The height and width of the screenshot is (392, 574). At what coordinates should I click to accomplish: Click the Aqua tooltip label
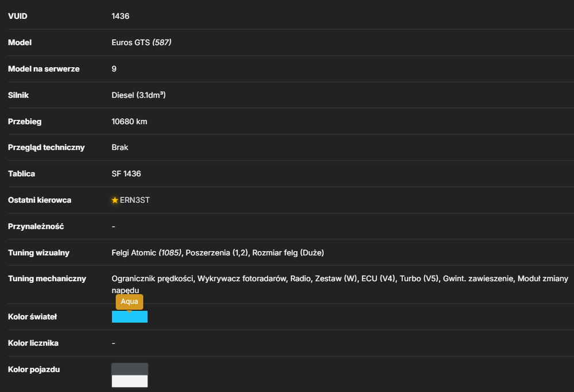tap(129, 301)
